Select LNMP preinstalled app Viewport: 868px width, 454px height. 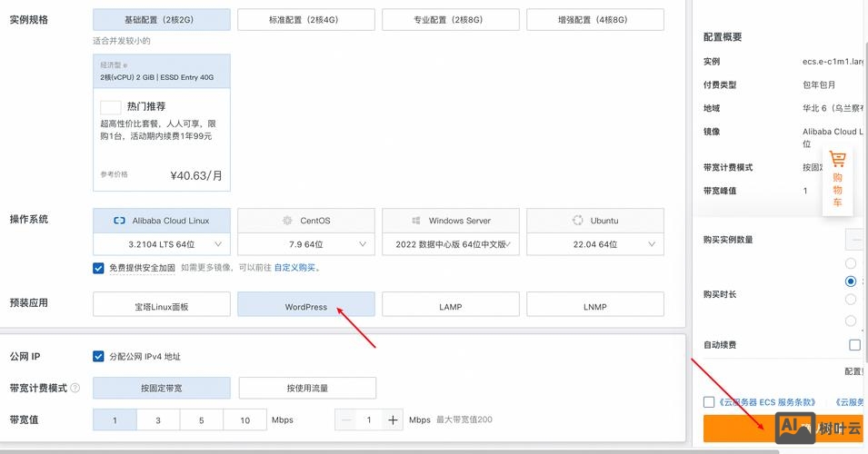(595, 305)
